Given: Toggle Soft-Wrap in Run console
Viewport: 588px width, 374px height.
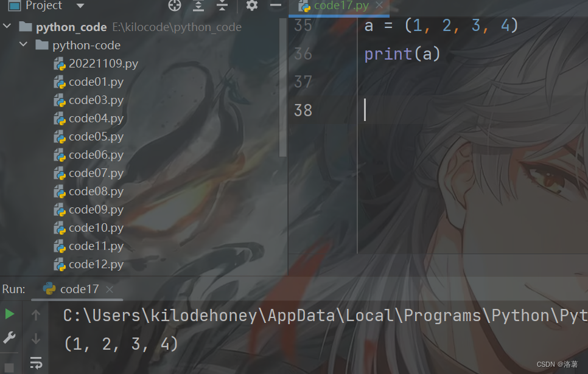Looking at the screenshot, I should (36, 363).
